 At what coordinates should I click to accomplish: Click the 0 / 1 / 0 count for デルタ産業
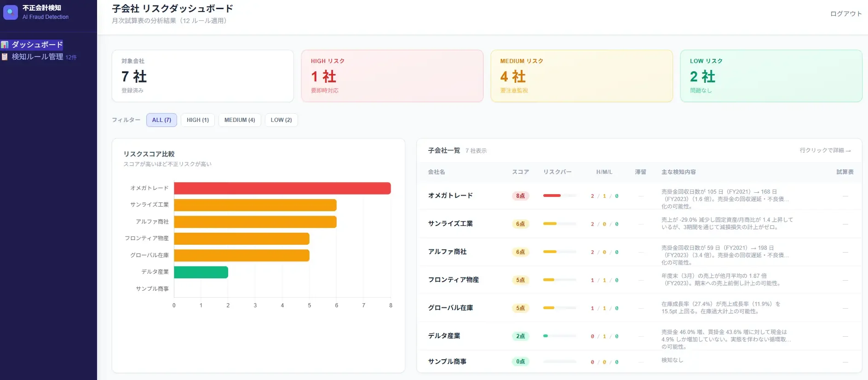click(604, 336)
